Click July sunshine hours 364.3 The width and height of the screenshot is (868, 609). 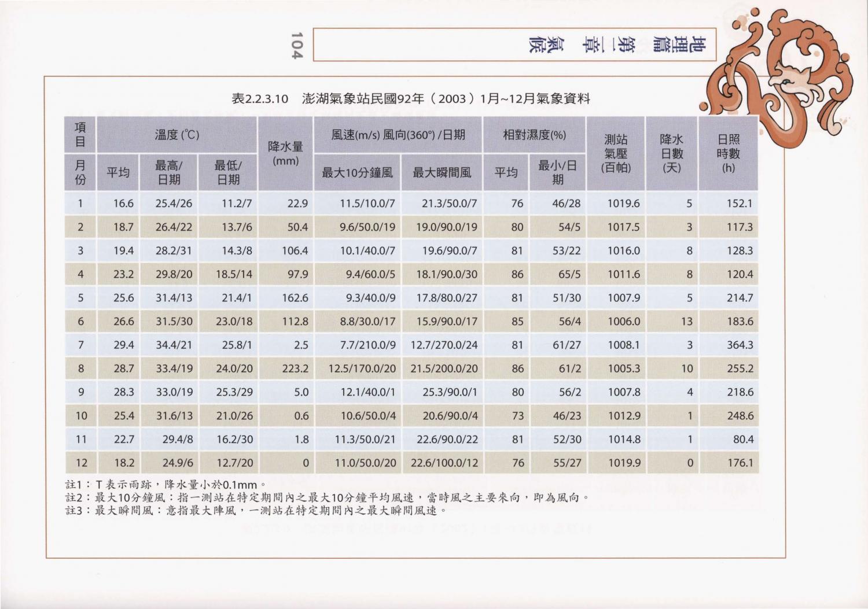740,345
